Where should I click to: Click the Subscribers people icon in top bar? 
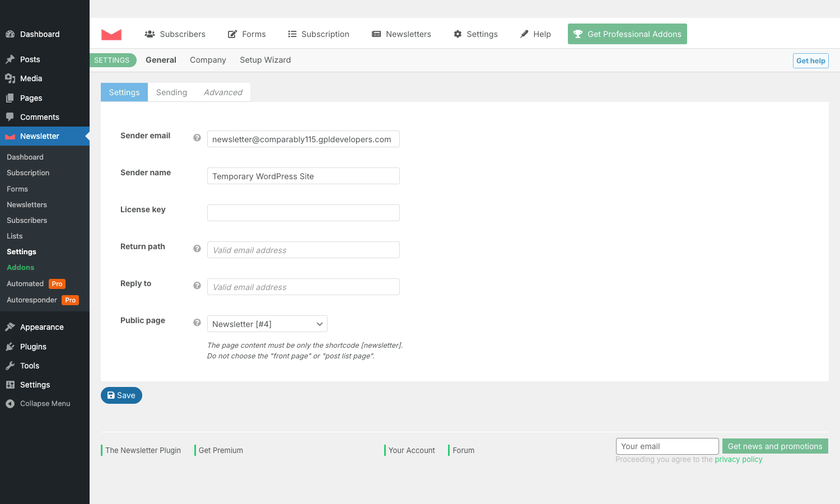click(x=150, y=34)
